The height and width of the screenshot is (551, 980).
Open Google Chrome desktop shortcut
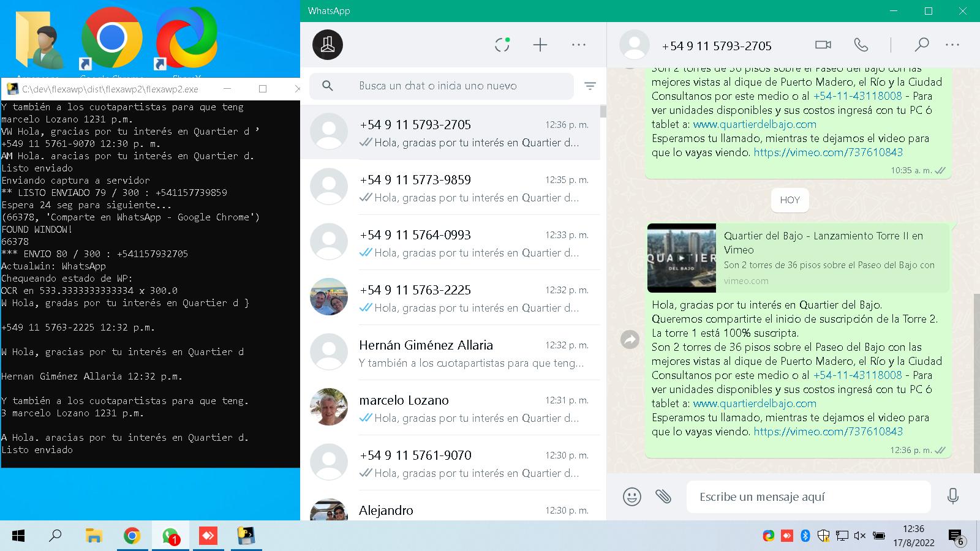(x=111, y=39)
